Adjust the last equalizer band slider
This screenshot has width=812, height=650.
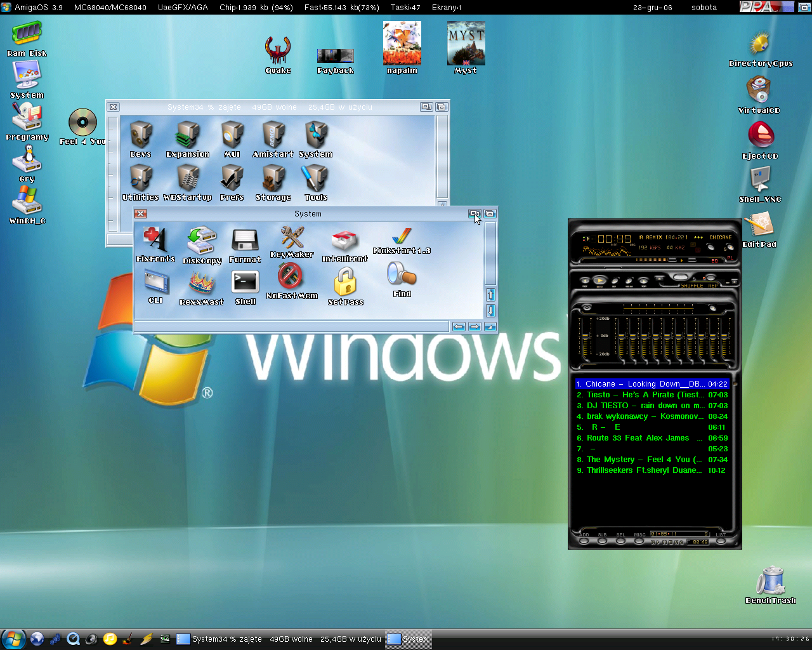(x=723, y=337)
